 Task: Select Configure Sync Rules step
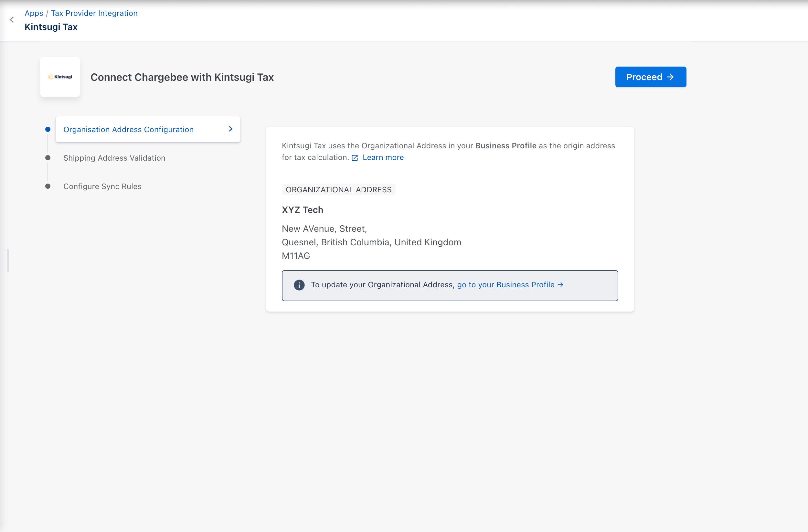pos(102,186)
